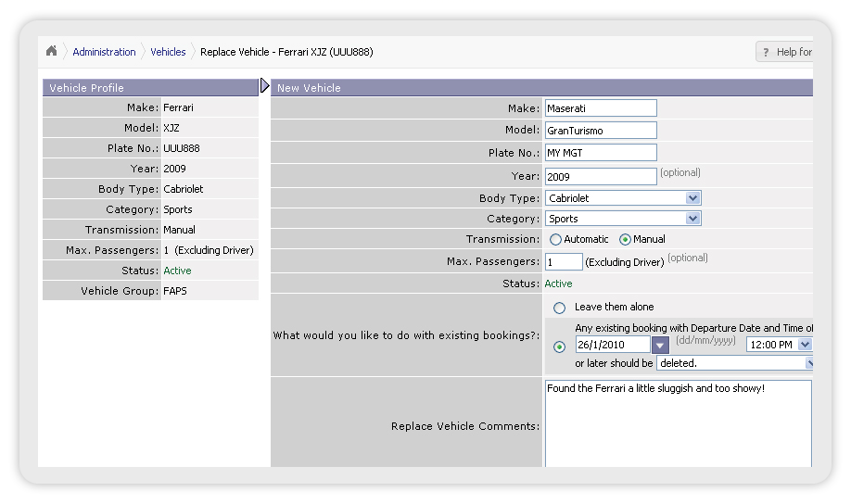851x504 pixels.
Task: Open the Administration breadcrumb link
Action: tap(104, 52)
